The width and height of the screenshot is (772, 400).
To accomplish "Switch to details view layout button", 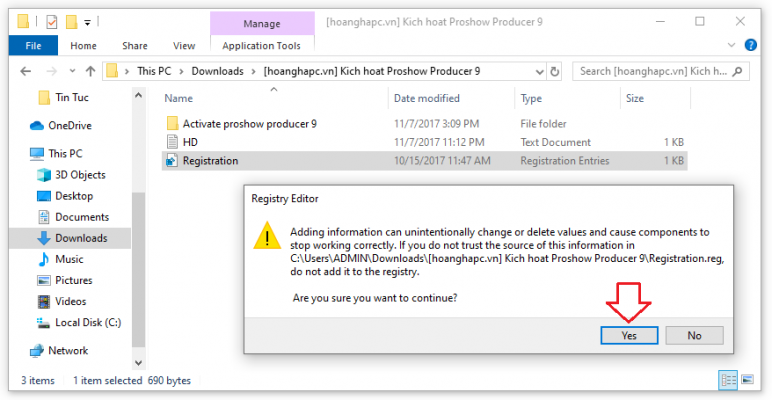I will click(728, 380).
